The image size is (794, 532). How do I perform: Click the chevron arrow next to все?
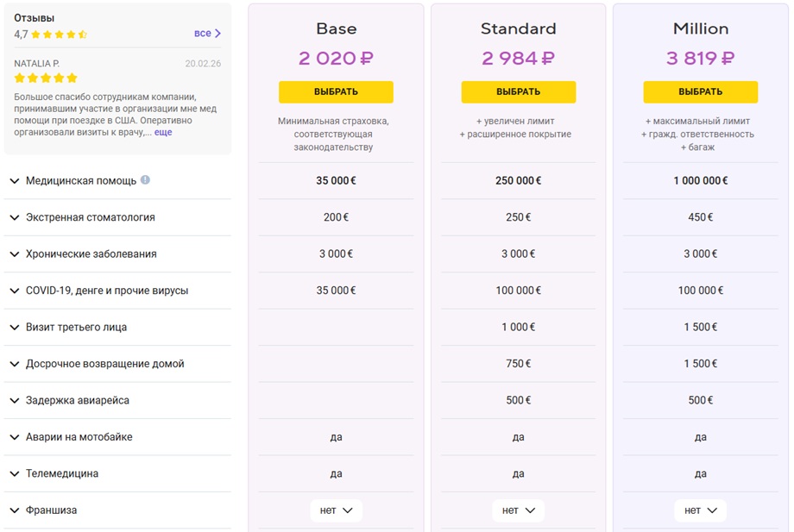(x=217, y=34)
